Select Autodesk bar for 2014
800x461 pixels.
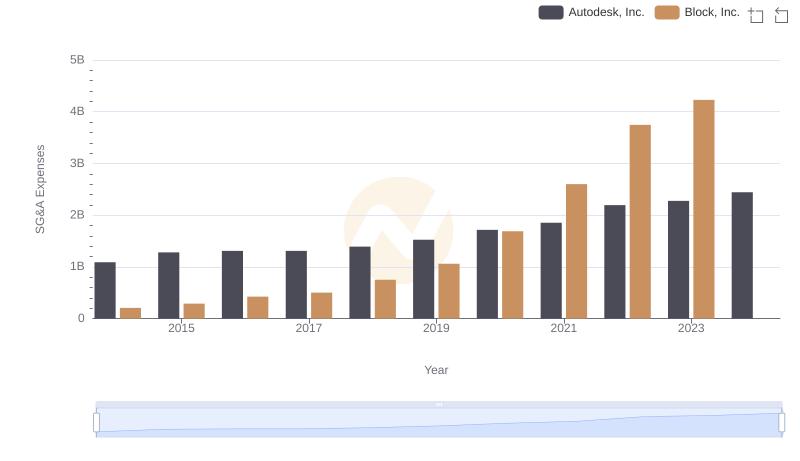[x=105, y=290]
